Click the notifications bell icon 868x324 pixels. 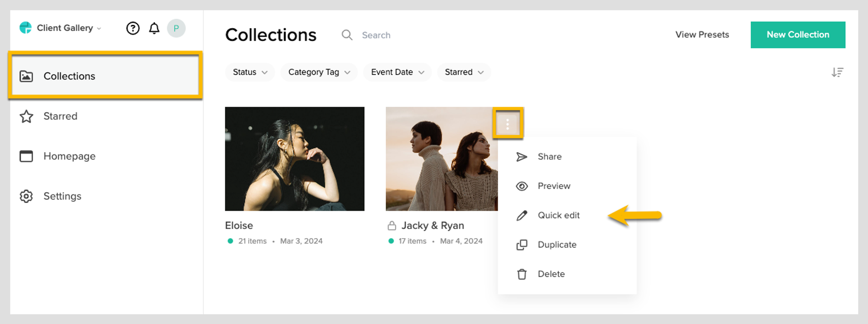coord(154,29)
